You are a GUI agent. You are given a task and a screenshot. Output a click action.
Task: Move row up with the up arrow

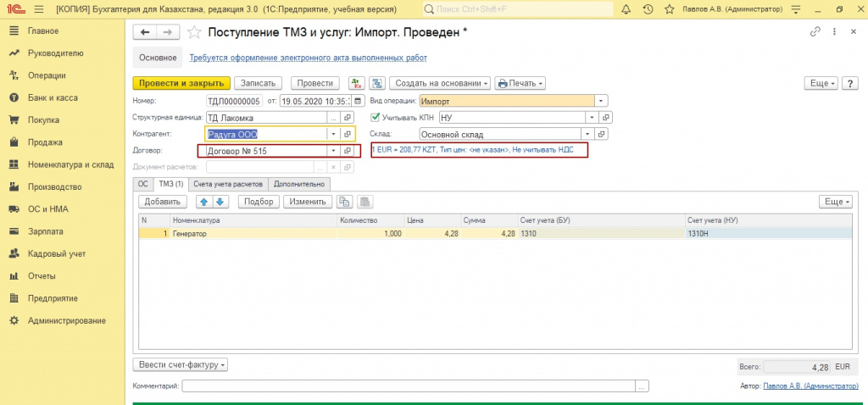coord(204,202)
